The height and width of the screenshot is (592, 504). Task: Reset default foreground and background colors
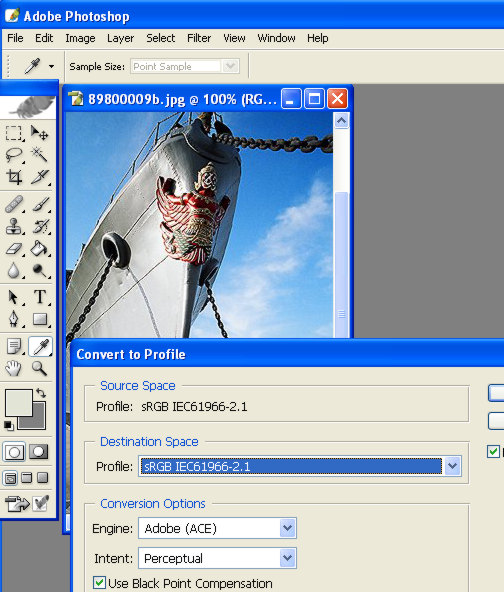coord(8,426)
